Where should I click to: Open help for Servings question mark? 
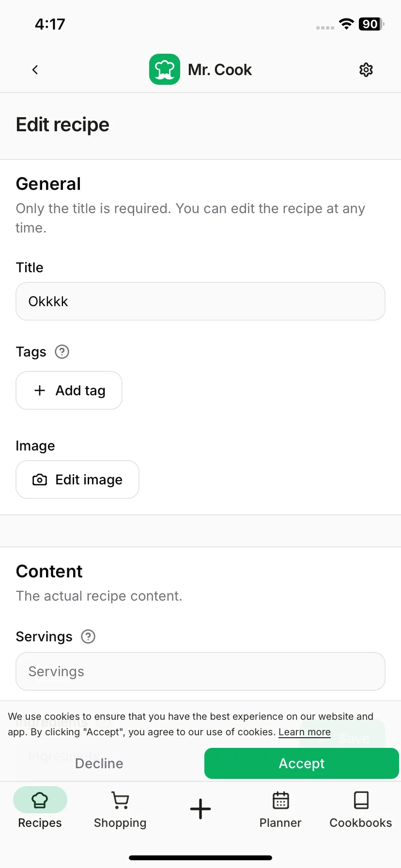(x=88, y=636)
